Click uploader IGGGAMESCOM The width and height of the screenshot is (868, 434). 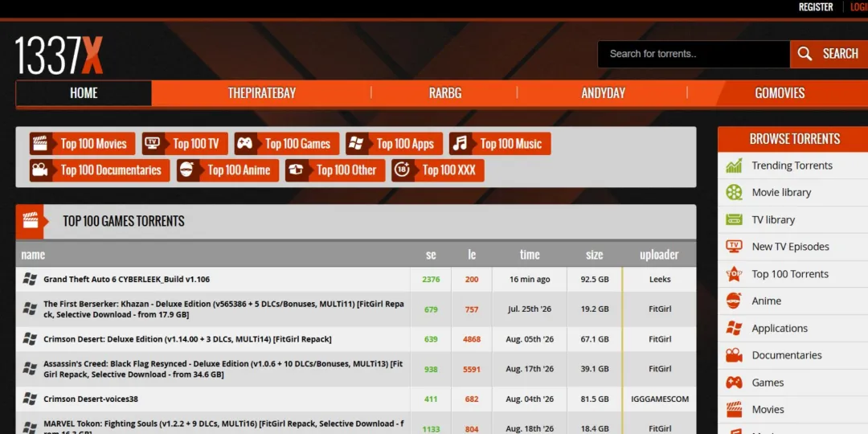click(660, 399)
